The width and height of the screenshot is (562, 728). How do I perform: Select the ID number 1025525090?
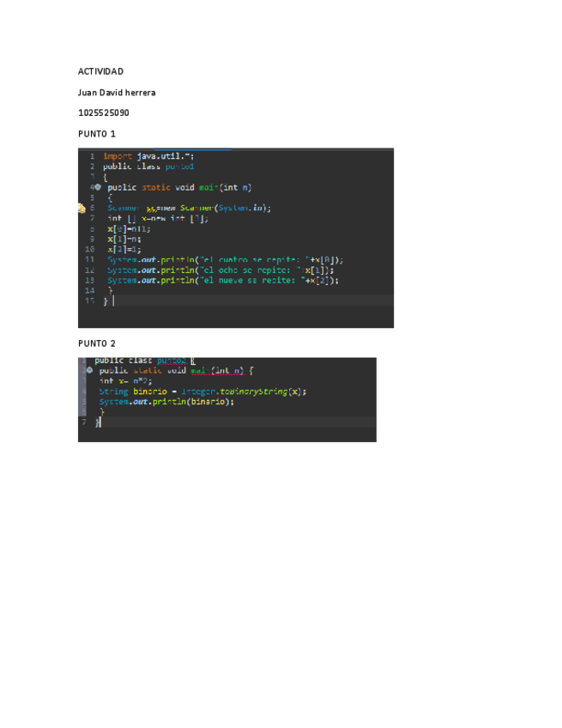104,112
